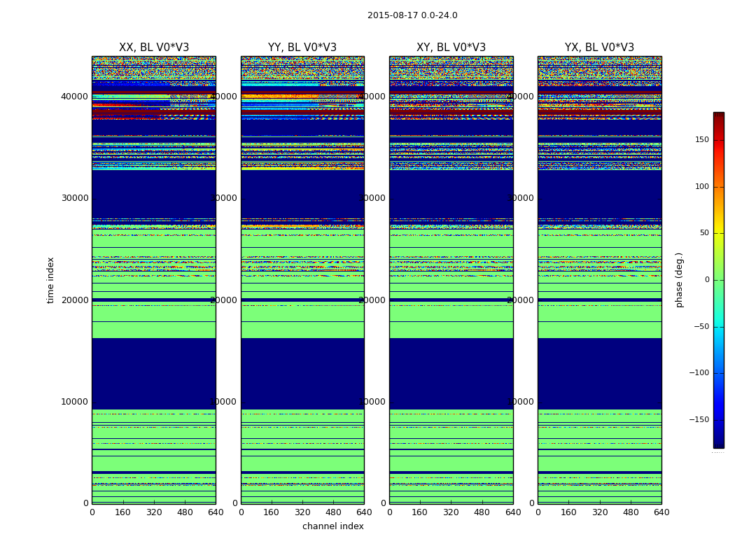735x560 pixels.
Task: Click the 'YX, BL V0*V3' subplot title
Action: pos(599,48)
